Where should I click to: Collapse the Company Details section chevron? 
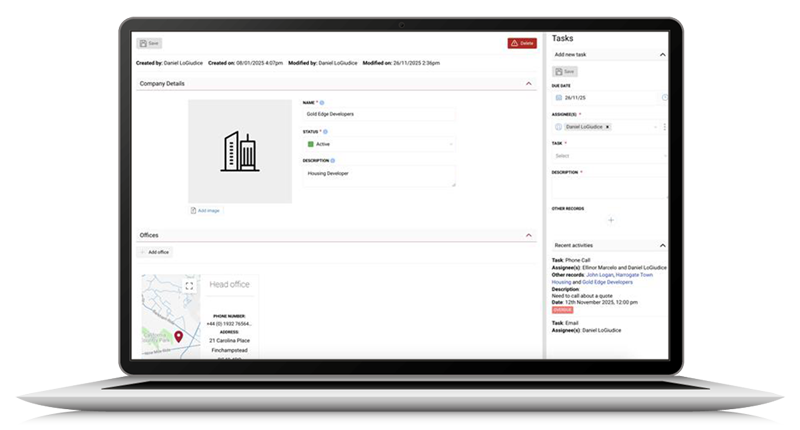point(529,84)
